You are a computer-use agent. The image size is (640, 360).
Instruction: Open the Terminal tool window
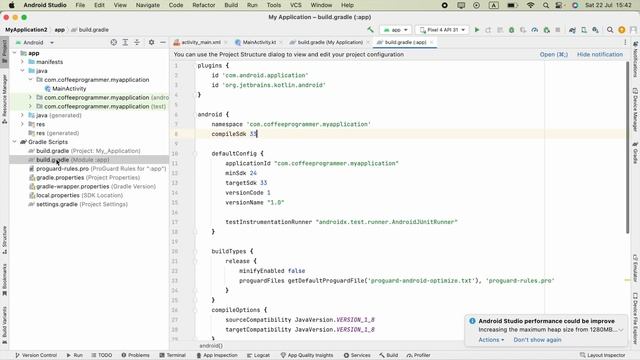[173, 355]
